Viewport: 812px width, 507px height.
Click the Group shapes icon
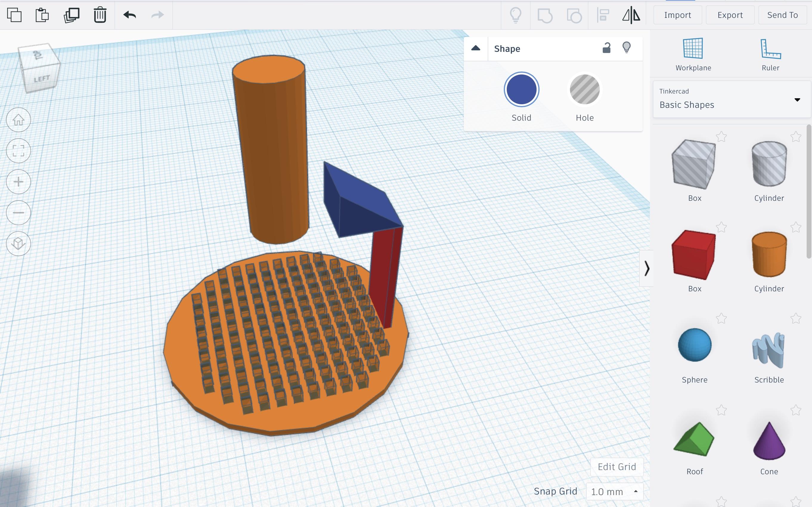point(545,15)
